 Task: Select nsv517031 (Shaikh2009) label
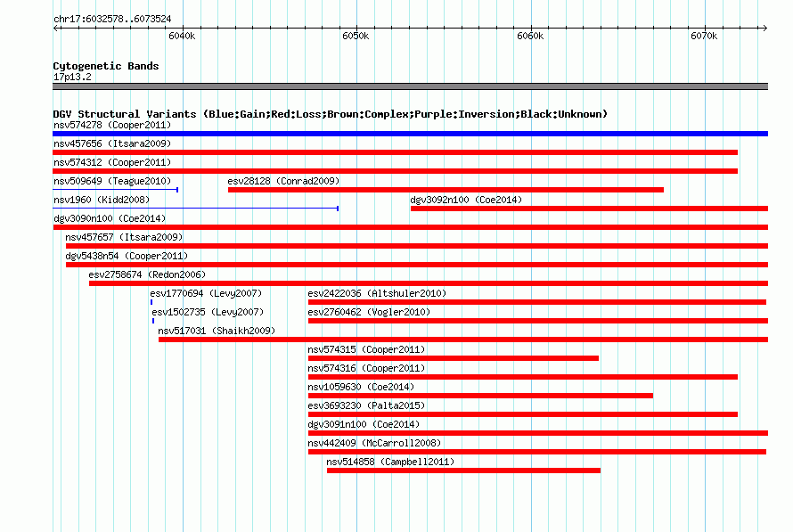(217, 331)
